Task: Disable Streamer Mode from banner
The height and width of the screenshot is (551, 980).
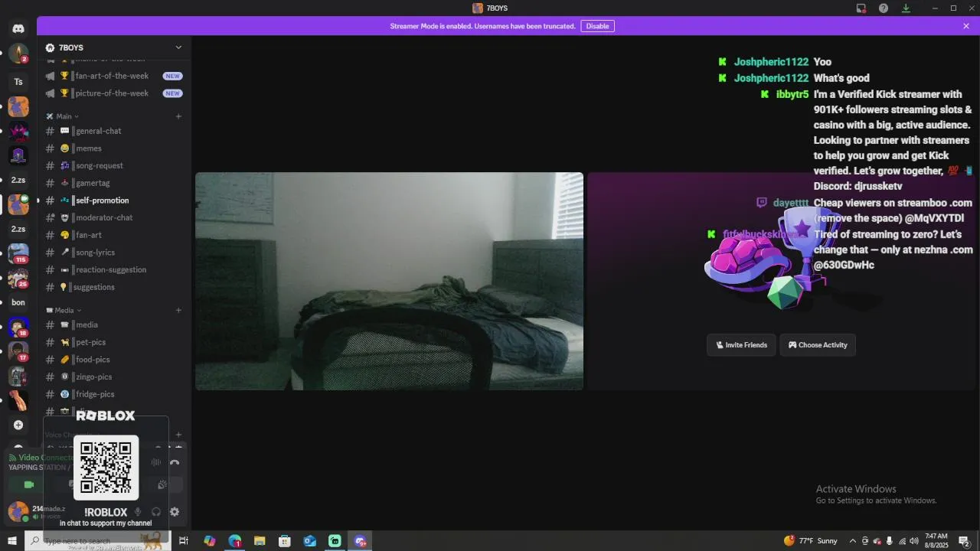Action: pyautogui.click(x=597, y=26)
